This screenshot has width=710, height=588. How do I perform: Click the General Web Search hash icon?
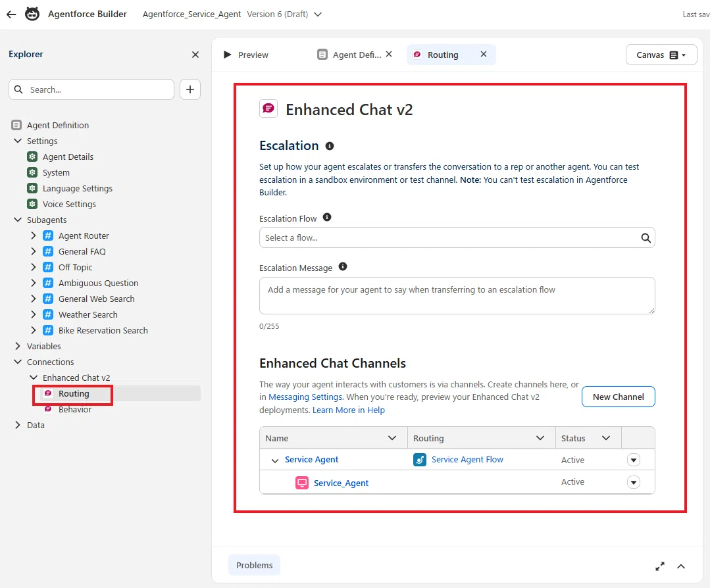[x=48, y=299]
